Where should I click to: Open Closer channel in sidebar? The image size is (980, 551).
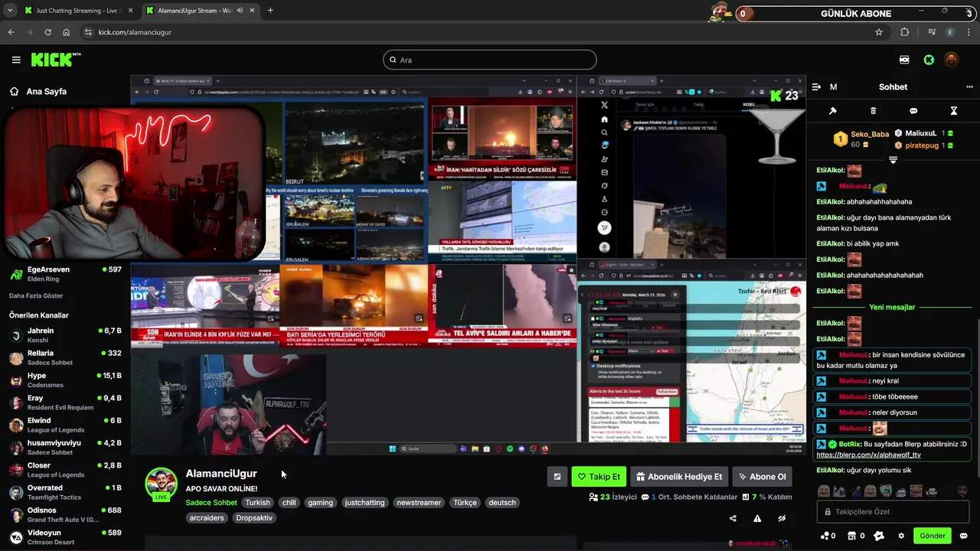(65, 470)
